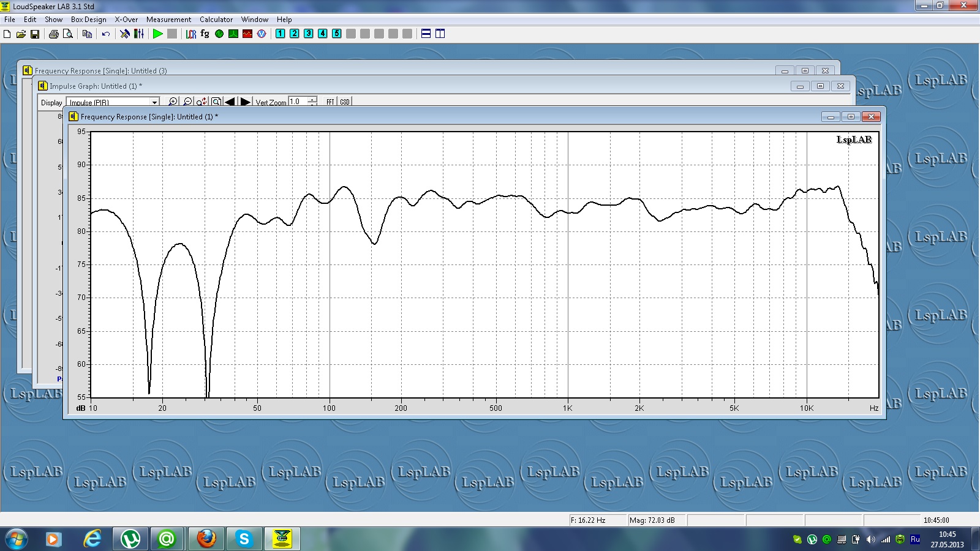Select memory slot 2 button

[295, 34]
